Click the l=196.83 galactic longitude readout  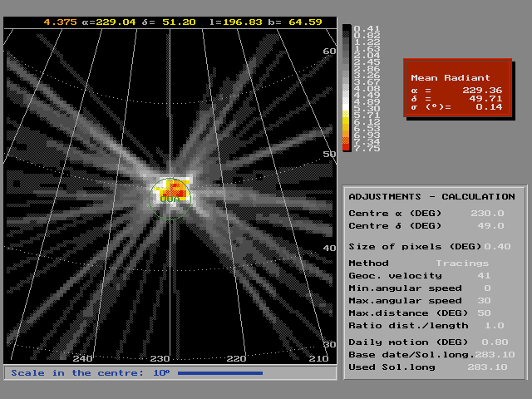point(236,22)
